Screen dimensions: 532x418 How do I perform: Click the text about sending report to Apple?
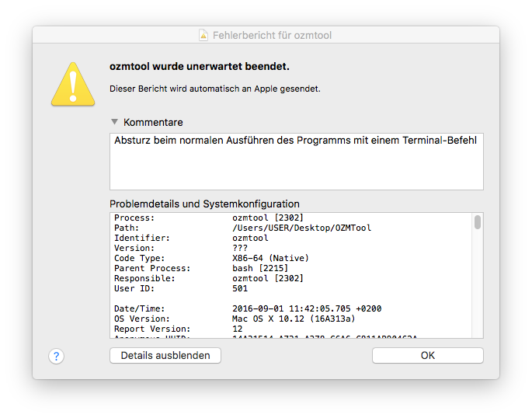point(215,89)
